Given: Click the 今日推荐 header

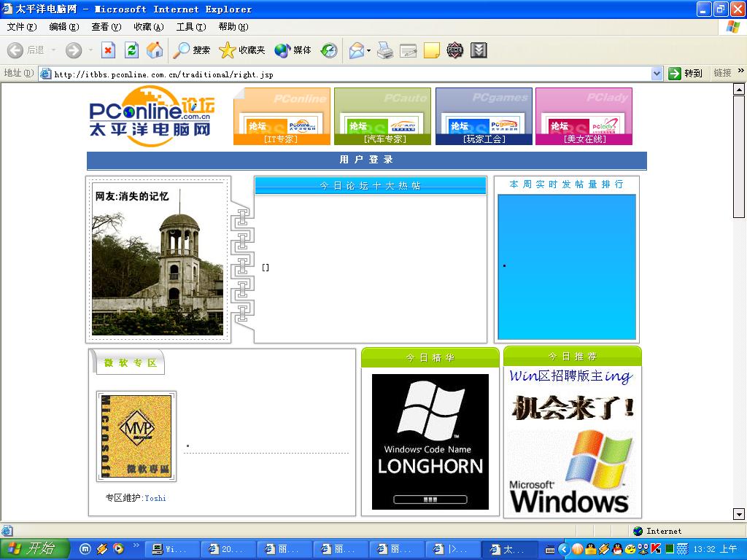Looking at the screenshot, I should pos(572,356).
